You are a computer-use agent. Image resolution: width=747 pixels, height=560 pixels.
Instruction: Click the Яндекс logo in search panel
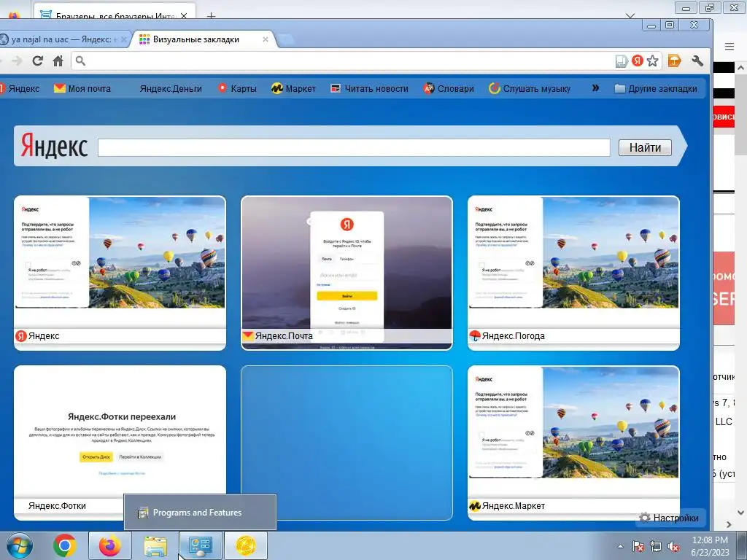54,146
